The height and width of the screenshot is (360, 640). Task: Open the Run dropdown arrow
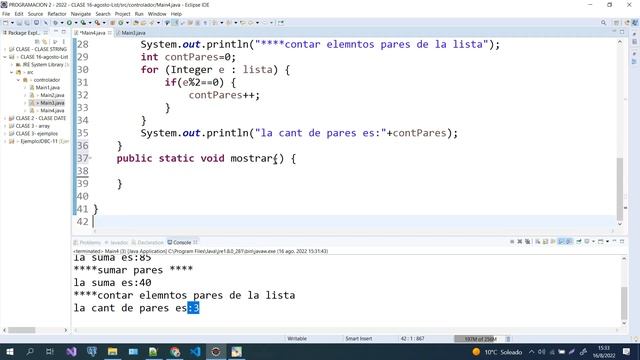click(x=76, y=23)
